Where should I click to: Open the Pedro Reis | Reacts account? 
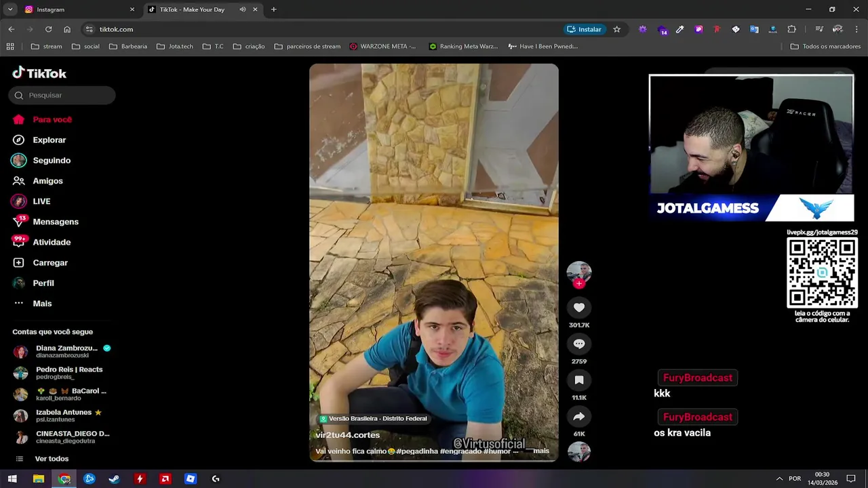[x=58, y=373]
